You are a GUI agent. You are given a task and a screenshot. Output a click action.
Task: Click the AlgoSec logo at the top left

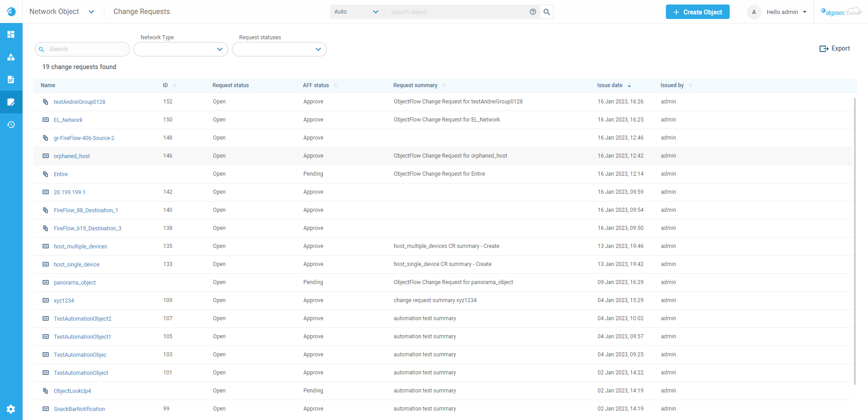tap(11, 12)
